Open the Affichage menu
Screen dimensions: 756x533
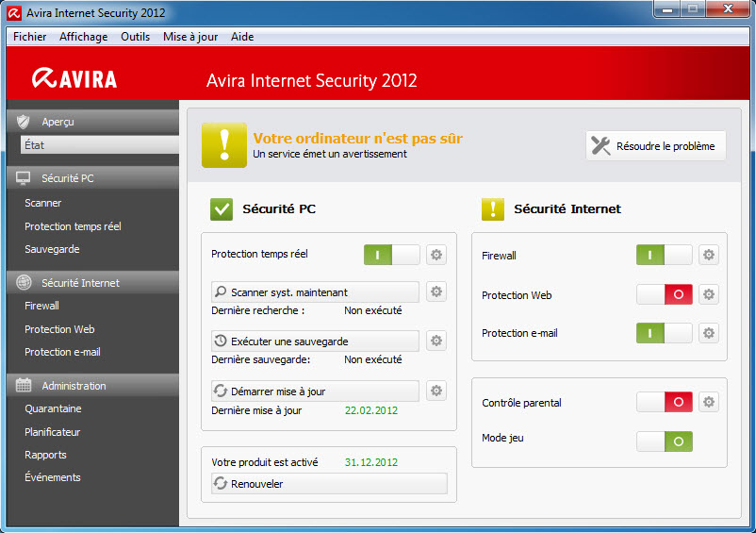pyautogui.click(x=83, y=37)
